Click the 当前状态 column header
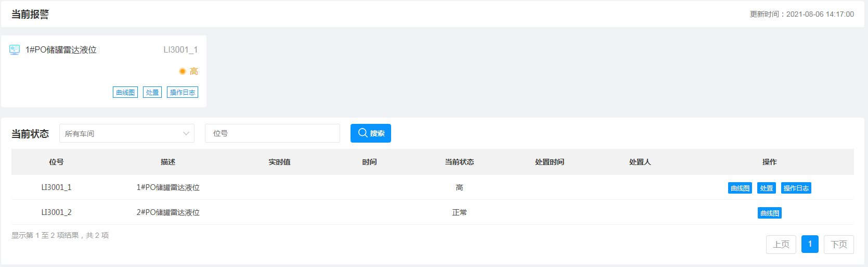 459,162
